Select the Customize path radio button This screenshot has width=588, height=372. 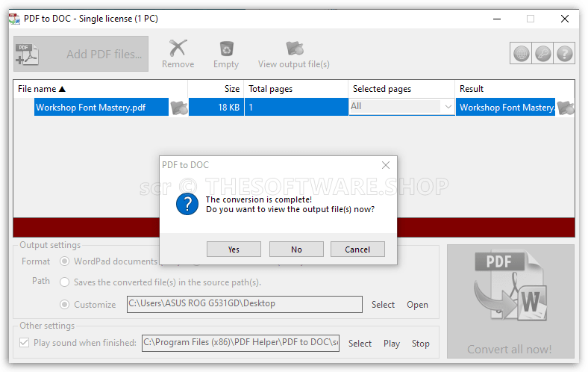(64, 305)
